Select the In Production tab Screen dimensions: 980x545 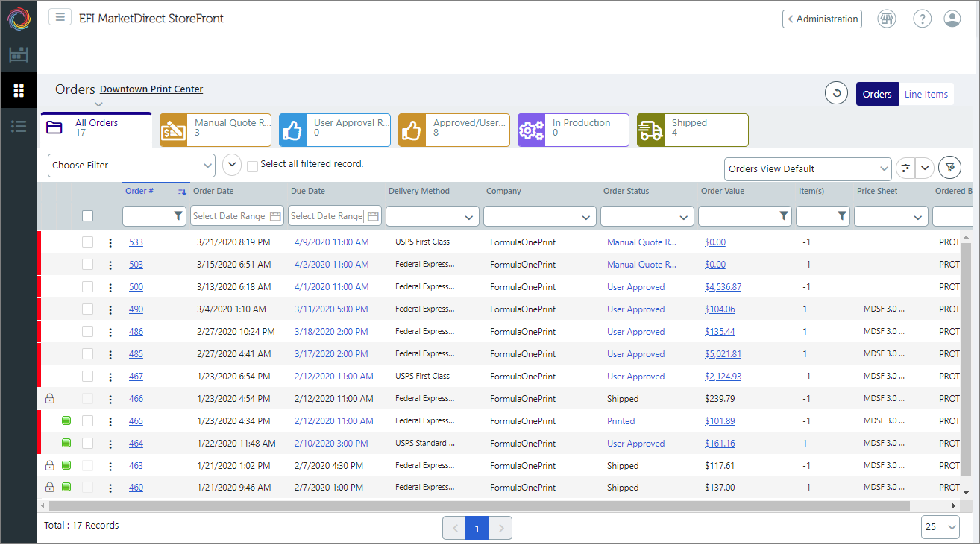[x=573, y=130]
